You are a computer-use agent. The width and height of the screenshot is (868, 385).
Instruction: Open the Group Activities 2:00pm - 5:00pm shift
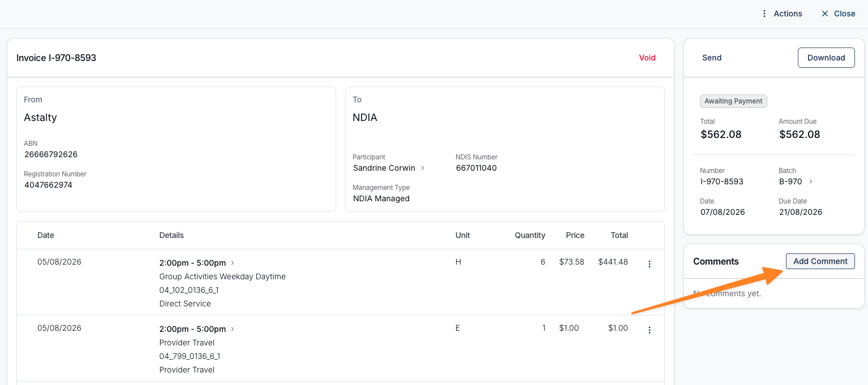(x=192, y=263)
